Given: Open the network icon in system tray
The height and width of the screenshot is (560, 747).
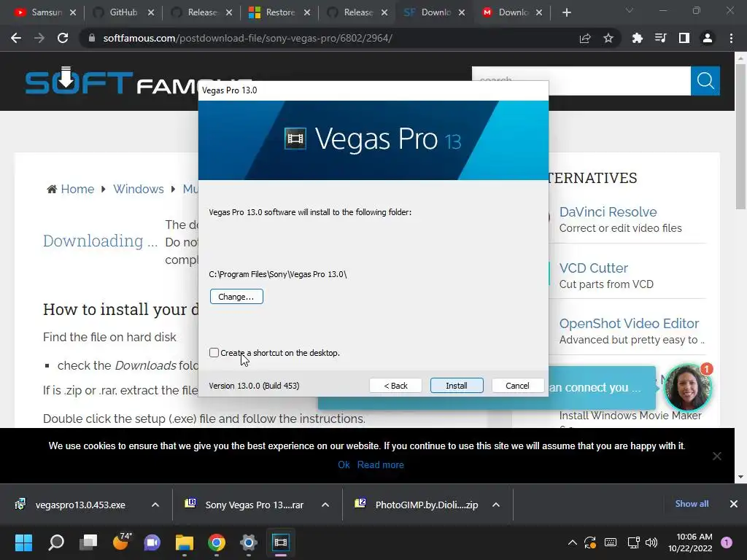Looking at the screenshot, I should coord(634,542).
